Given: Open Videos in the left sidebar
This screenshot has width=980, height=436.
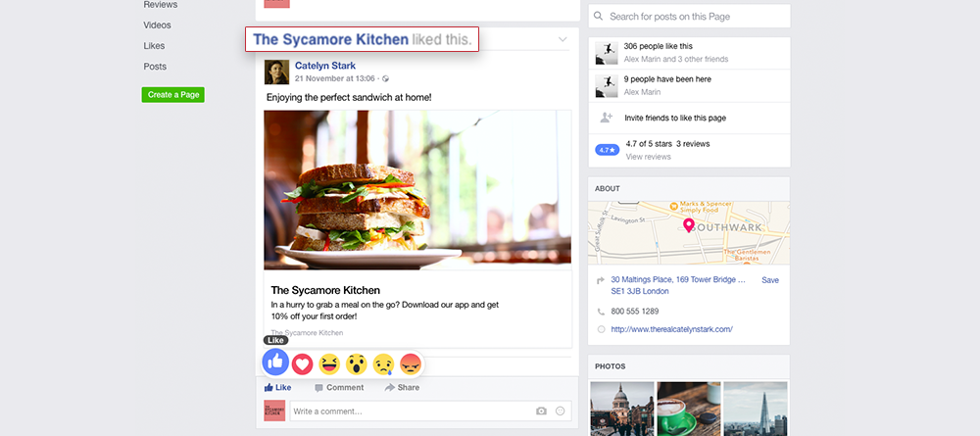Looking at the screenshot, I should click(x=157, y=25).
